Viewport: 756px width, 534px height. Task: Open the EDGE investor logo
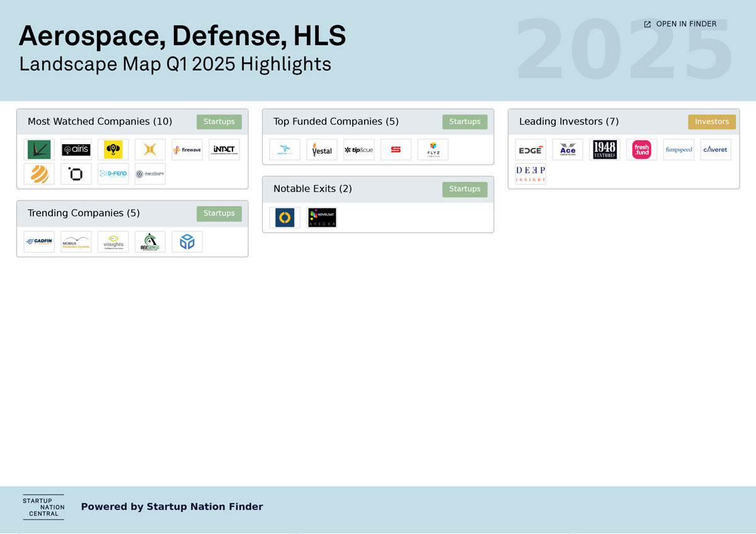[x=530, y=150]
